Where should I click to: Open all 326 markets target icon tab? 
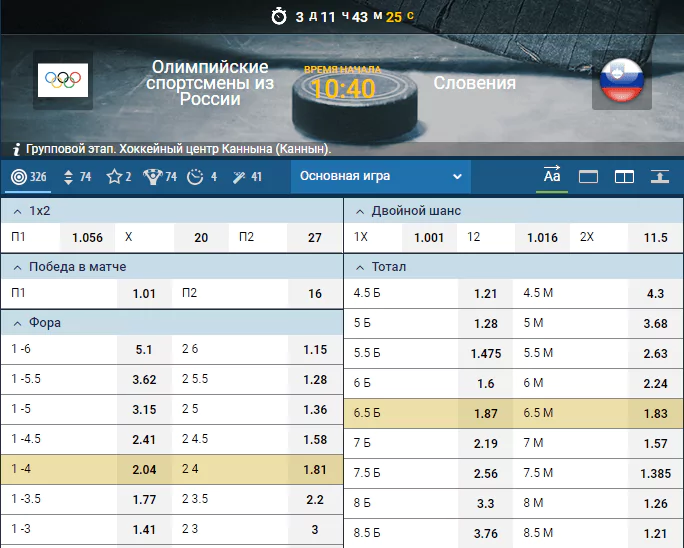(29, 177)
